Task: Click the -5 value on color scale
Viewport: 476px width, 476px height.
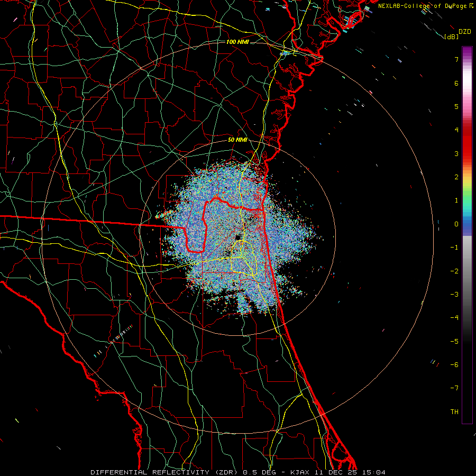Action: (454, 342)
